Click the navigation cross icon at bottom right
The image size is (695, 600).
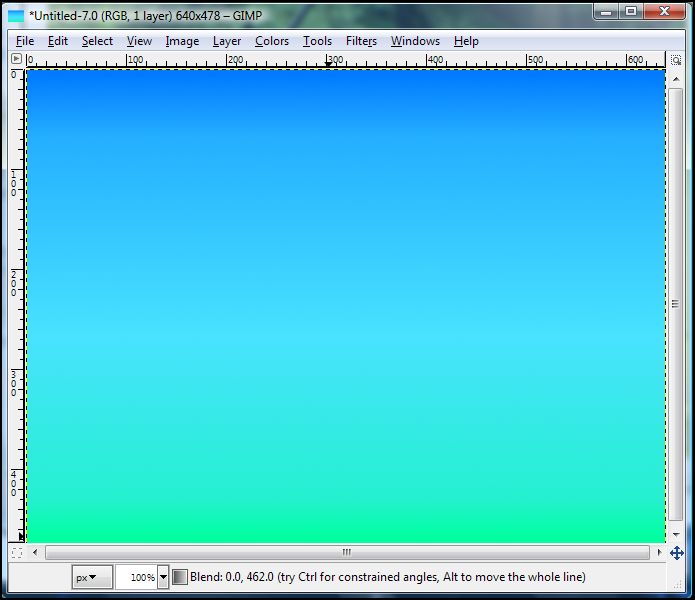(x=676, y=553)
